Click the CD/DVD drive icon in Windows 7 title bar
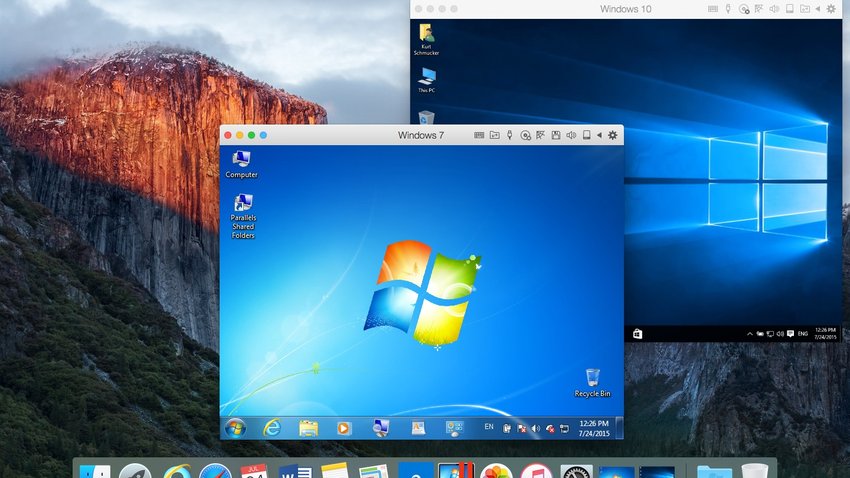Viewport: 850px width, 478px height. [525, 135]
